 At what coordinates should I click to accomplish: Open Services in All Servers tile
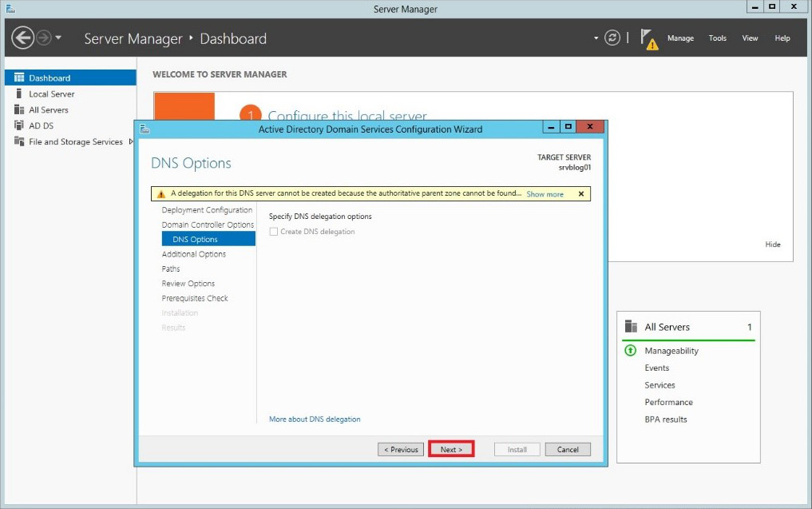(660, 385)
